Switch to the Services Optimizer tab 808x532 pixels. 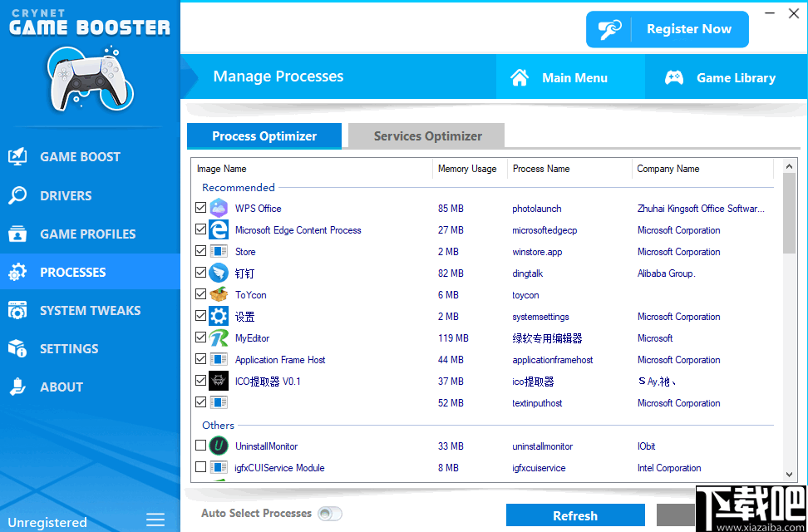point(426,136)
